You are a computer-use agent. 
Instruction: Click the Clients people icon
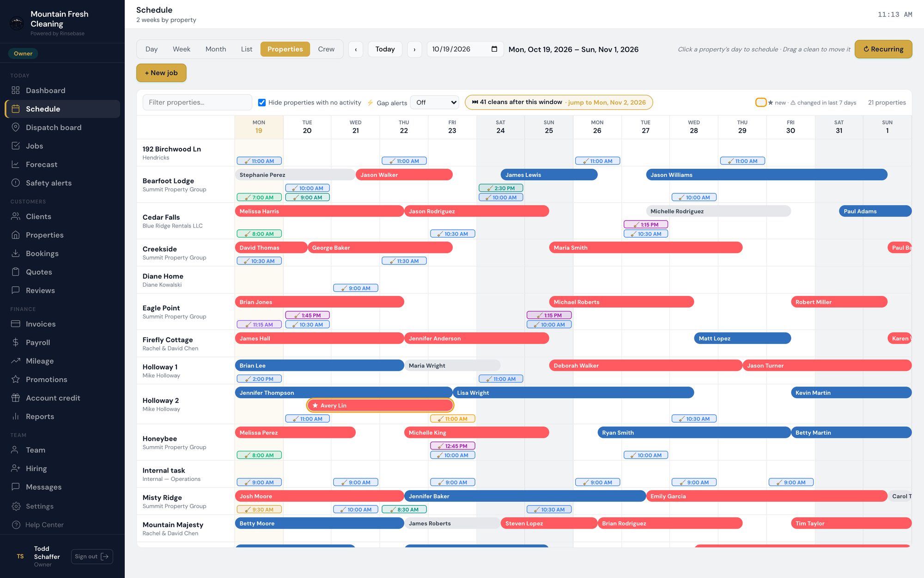[x=16, y=216]
